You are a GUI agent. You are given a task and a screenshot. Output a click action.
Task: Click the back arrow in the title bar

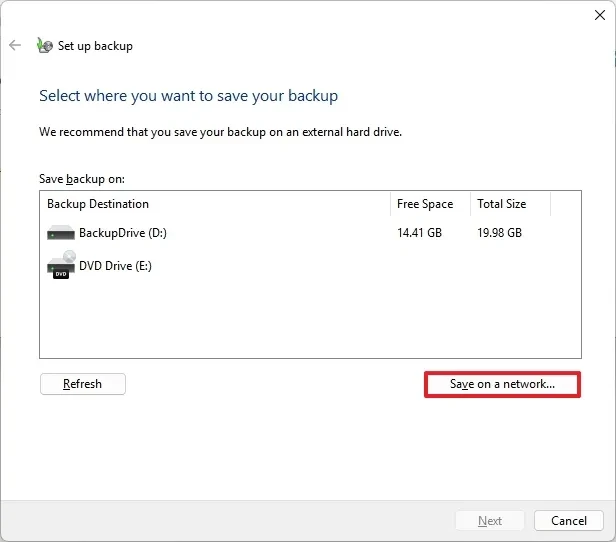coord(15,45)
